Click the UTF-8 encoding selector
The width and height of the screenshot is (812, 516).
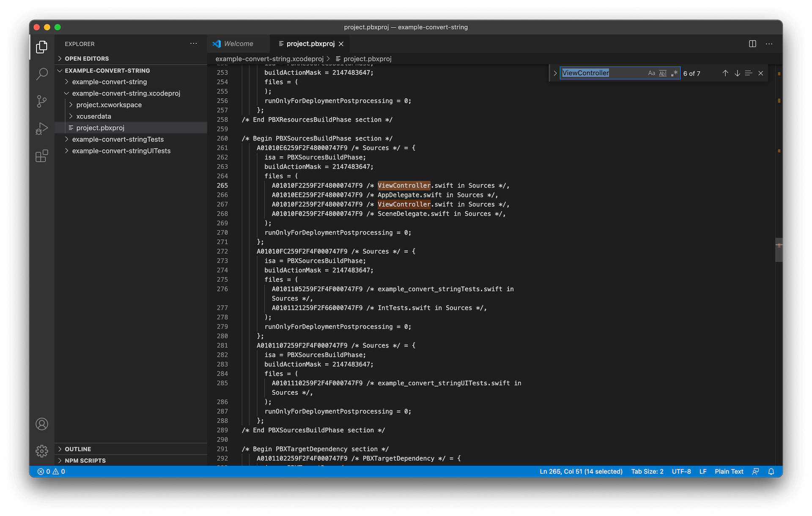pyautogui.click(x=681, y=472)
